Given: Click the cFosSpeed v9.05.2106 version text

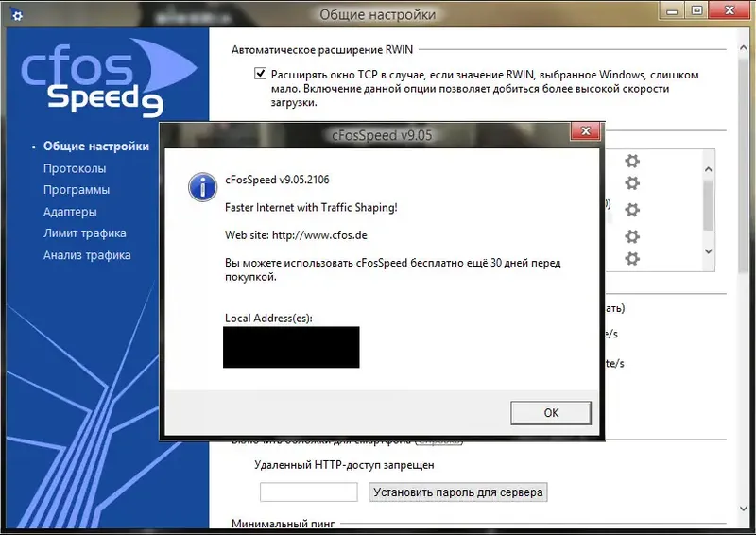Looking at the screenshot, I should [277, 180].
